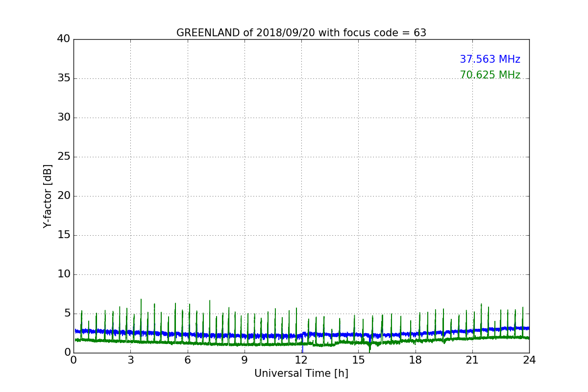Click the x-axis tick label '21'
The height and width of the screenshot is (392, 588).
tap(472, 360)
